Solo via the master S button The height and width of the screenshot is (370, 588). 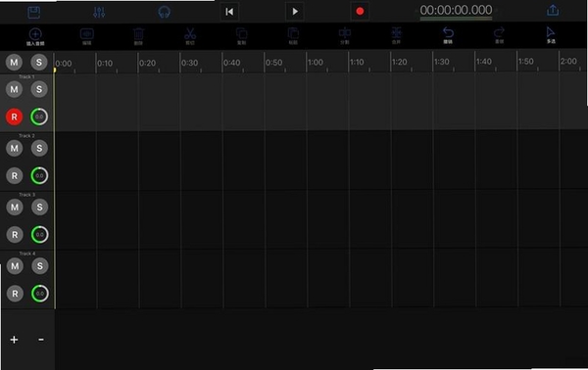39,63
